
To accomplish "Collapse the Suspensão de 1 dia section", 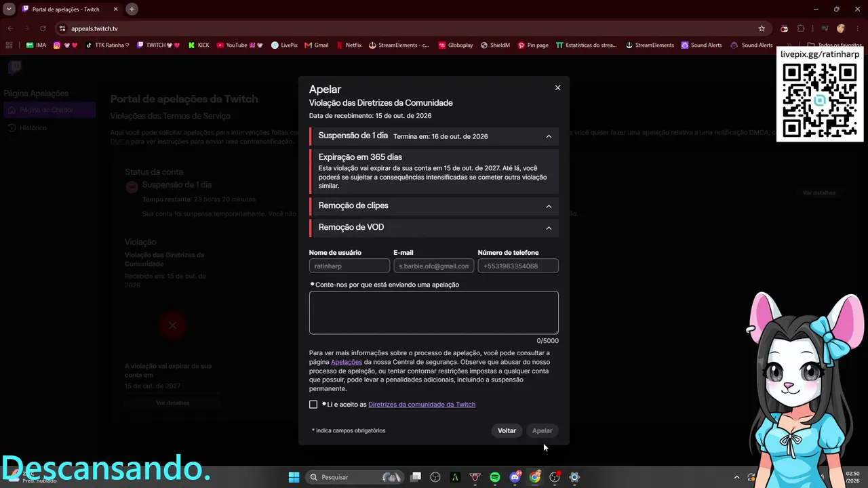I will click(549, 136).
